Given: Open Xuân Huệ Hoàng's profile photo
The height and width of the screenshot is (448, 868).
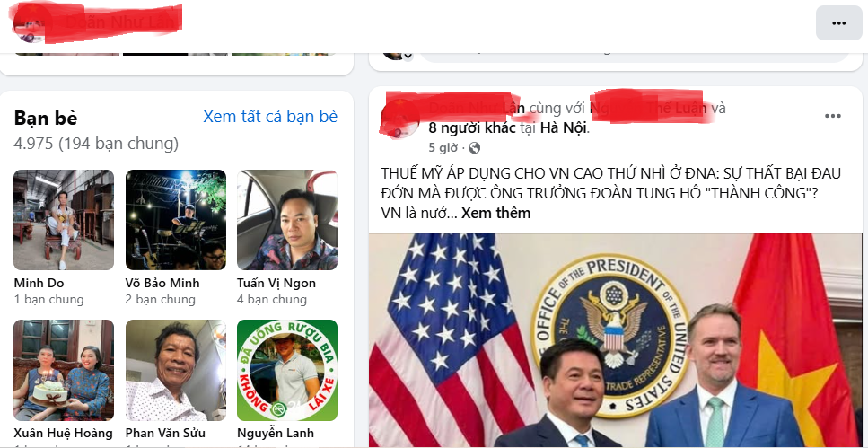Looking at the screenshot, I should click(x=64, y=370).
